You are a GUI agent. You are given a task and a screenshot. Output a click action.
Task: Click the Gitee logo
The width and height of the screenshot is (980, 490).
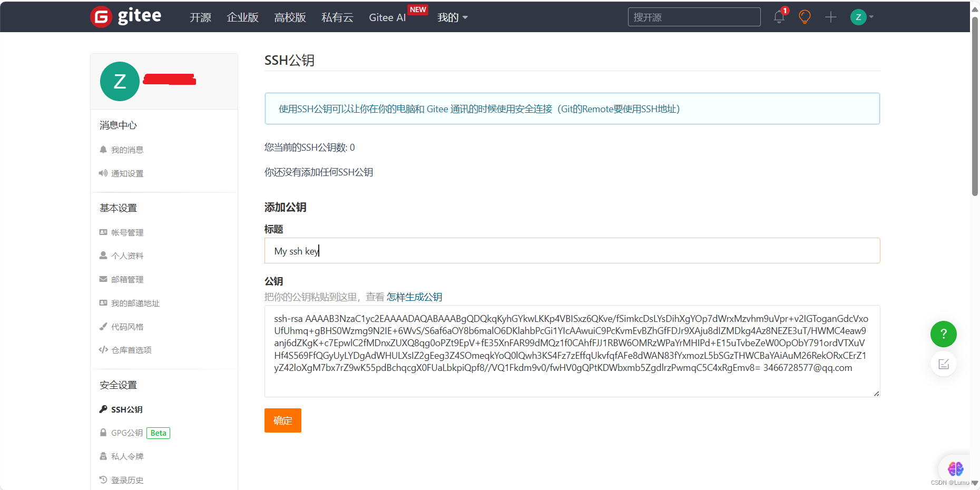(x=126, y=16)
